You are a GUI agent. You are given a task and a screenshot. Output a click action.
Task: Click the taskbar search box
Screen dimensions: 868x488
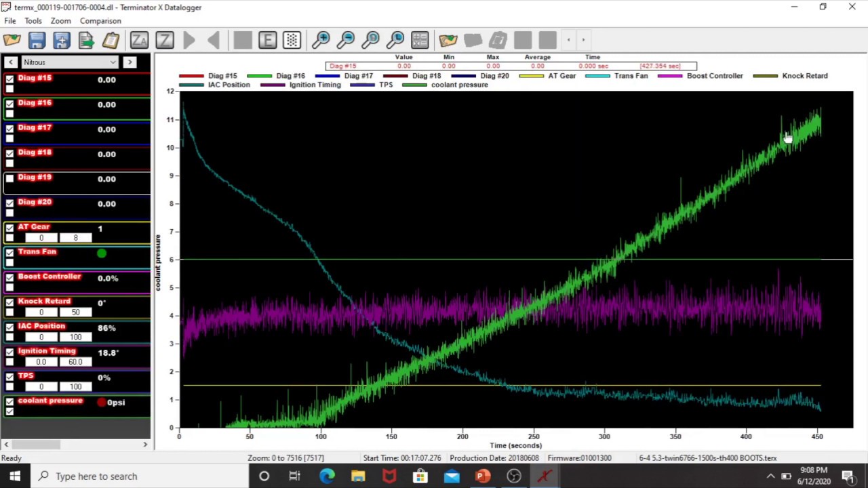[x=141, y=476]
